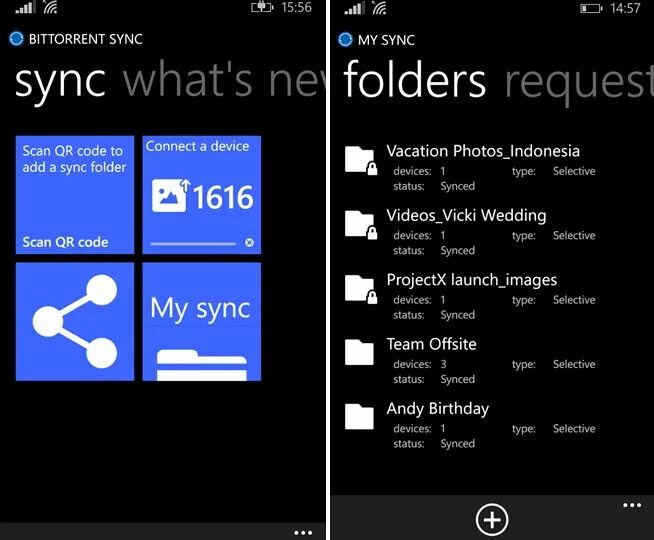Tap folder icon next to Team Offsite
The image size is (654, 540).
[x=359, y=352]
